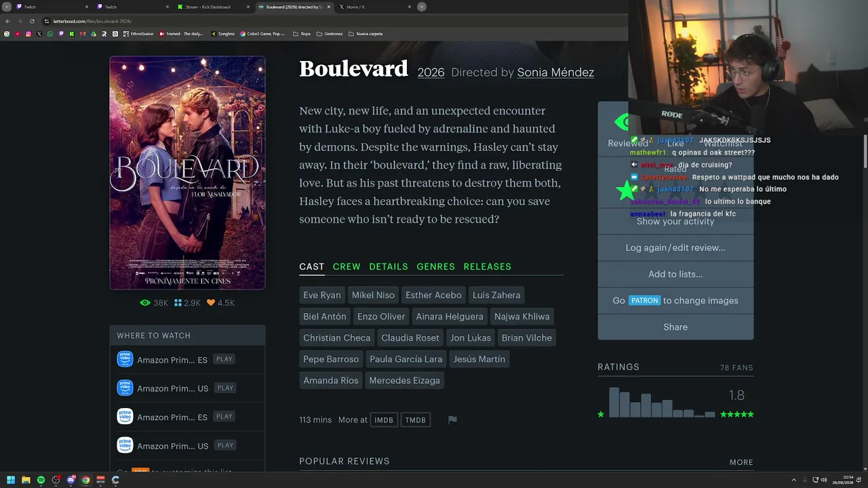The height and width of the screenshot is (488, 868).
Task: Open Discord from the taskbar
Action: [x=71, y=480]
